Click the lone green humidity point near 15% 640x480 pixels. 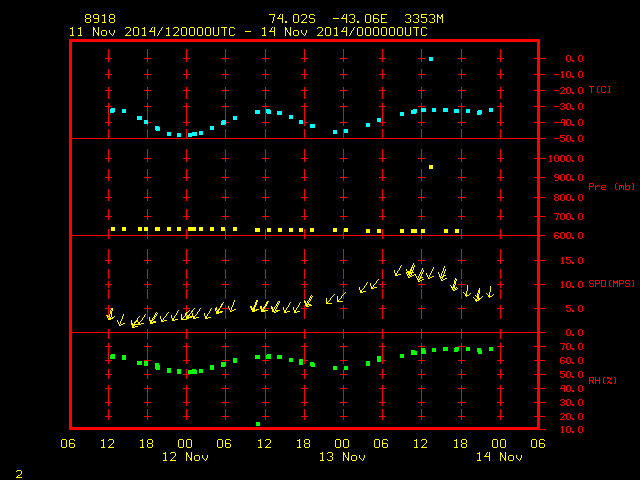[x=258, y=424]
